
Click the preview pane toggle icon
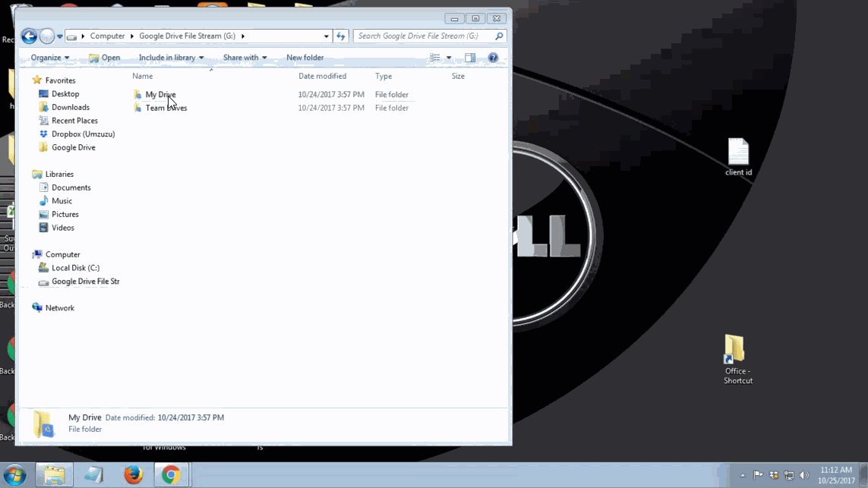pos(469,57)
